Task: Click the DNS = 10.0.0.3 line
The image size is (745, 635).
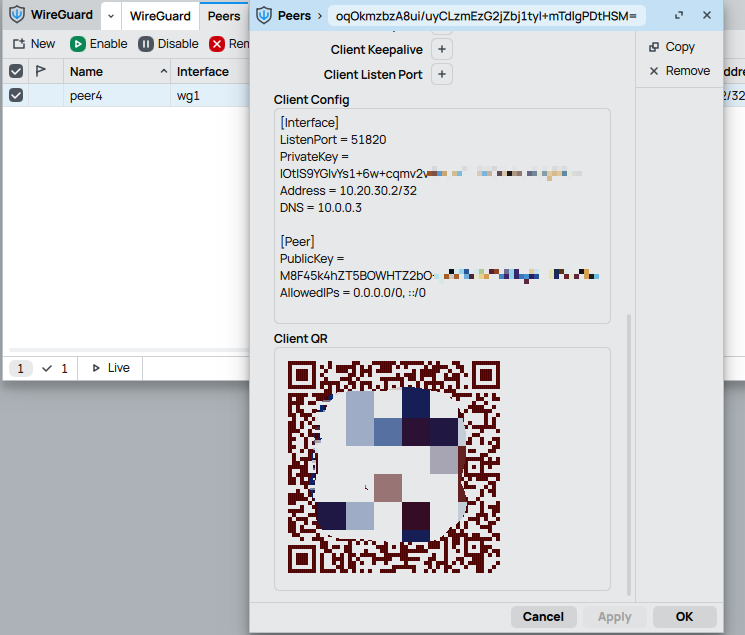Action: [x=321, y=208]
